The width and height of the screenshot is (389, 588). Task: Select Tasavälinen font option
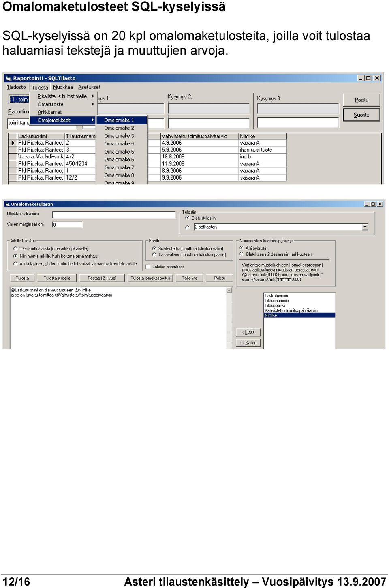pos(154,255)
